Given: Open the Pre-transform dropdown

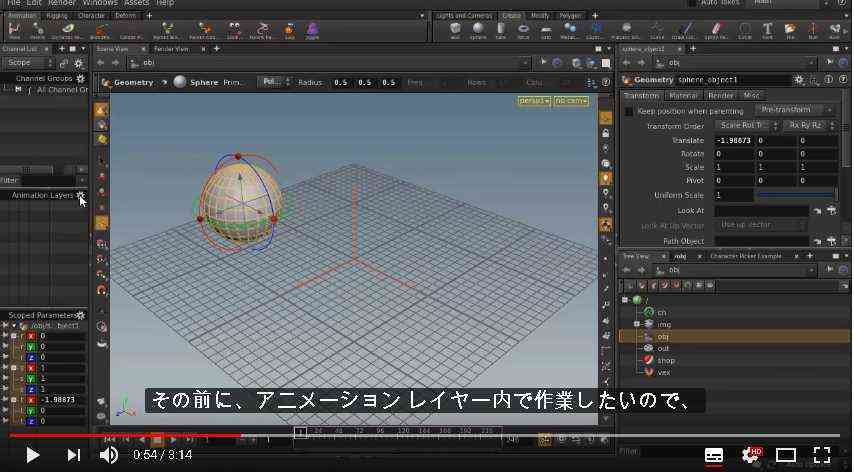Looking at the screenshot, I should tap(795, 110).
